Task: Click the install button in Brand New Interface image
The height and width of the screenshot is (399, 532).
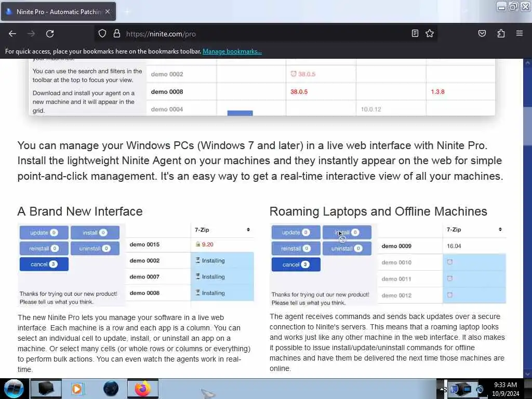Action: [x=95, y=233]
